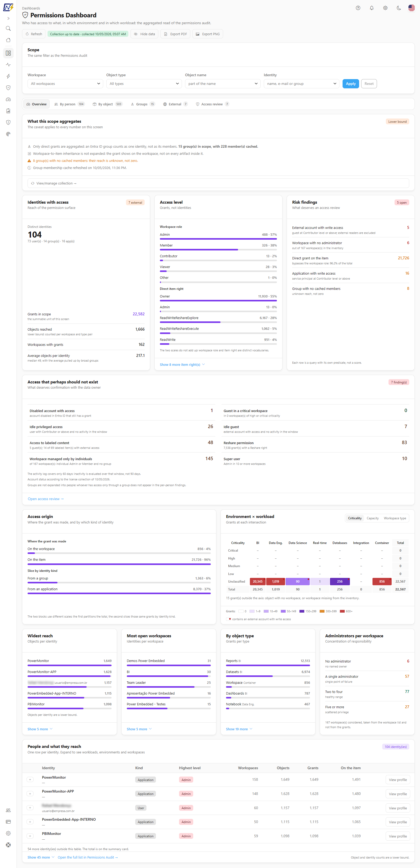
Task: Open settings gear in the top header
Action: [x=385, y=8]
